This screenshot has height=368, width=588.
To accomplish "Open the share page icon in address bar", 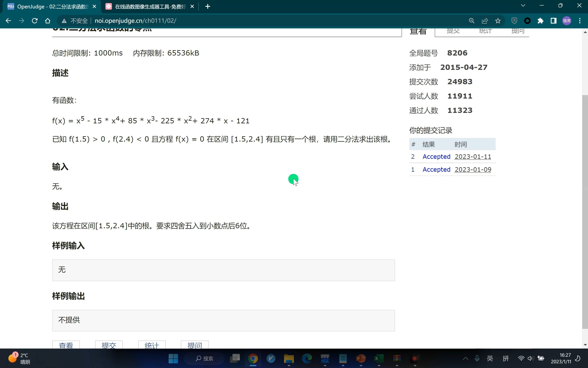I will [x=485, y=21].
